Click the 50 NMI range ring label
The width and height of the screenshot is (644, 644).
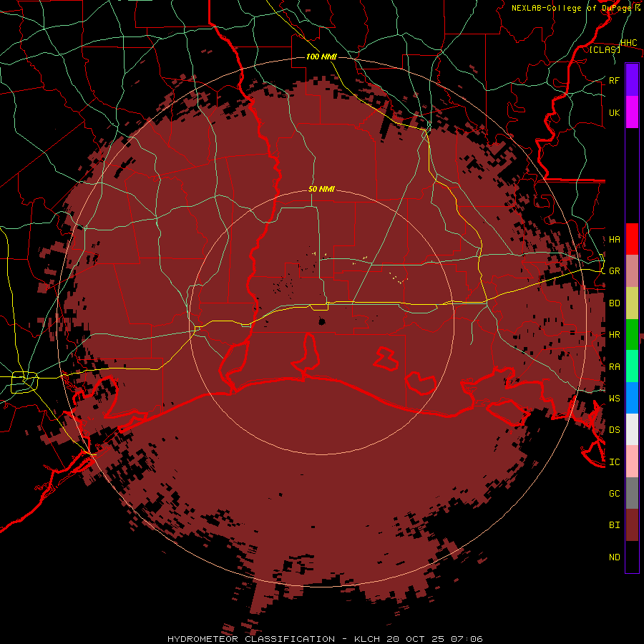click(x=321, y=189)
